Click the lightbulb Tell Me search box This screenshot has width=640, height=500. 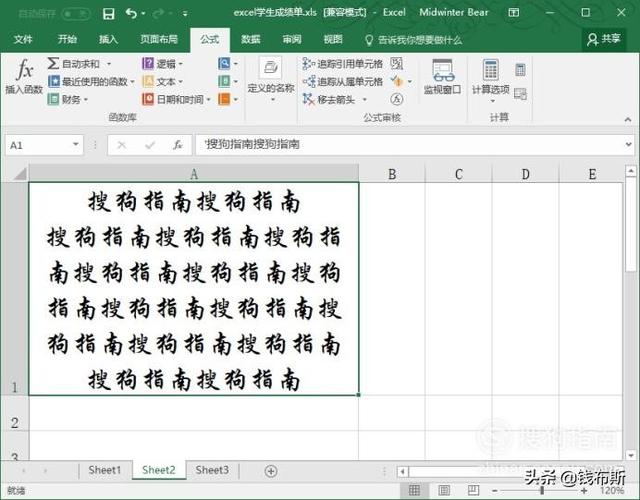coord(413,40)
